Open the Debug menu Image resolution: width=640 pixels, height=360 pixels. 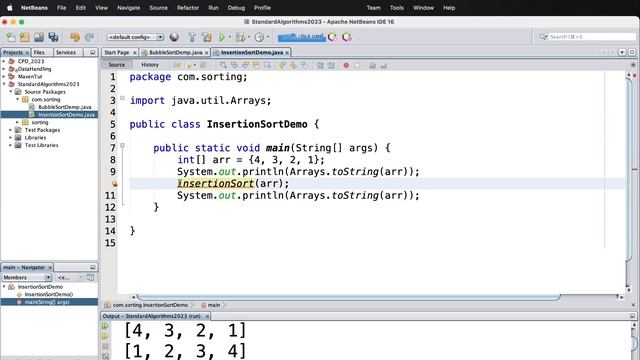[236, 8]
